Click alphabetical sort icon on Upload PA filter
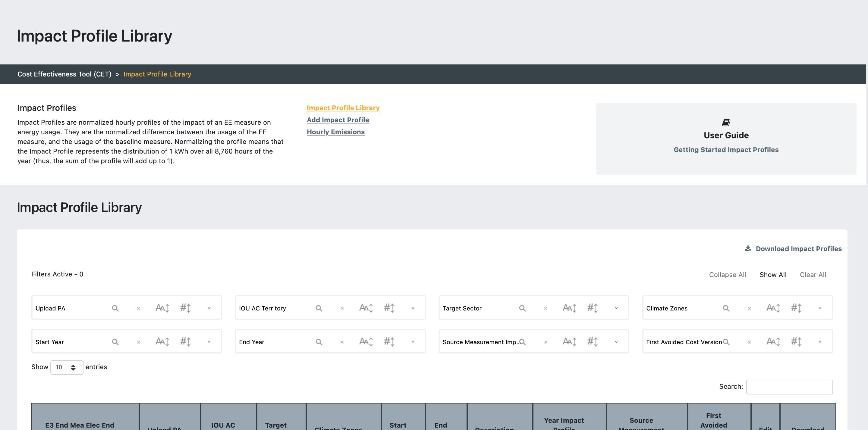Screen dimensions: 868x430 (x=162, y=308)
